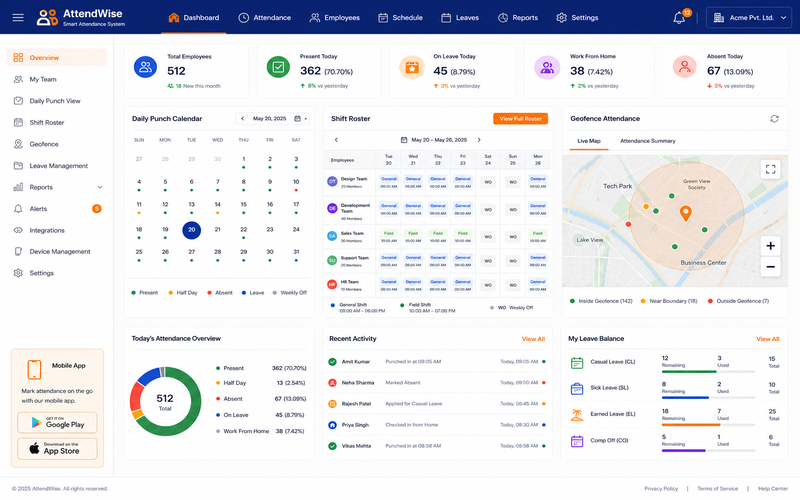Open the May 20, 2025 date picker dropdown
Viewport: 800px width, 500px height.
coord(299,118)
